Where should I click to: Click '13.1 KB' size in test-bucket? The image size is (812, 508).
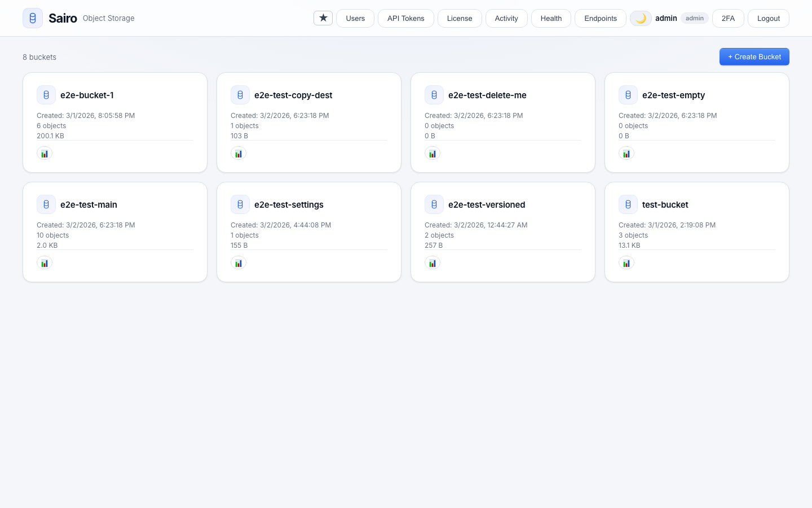click(629, 246)
